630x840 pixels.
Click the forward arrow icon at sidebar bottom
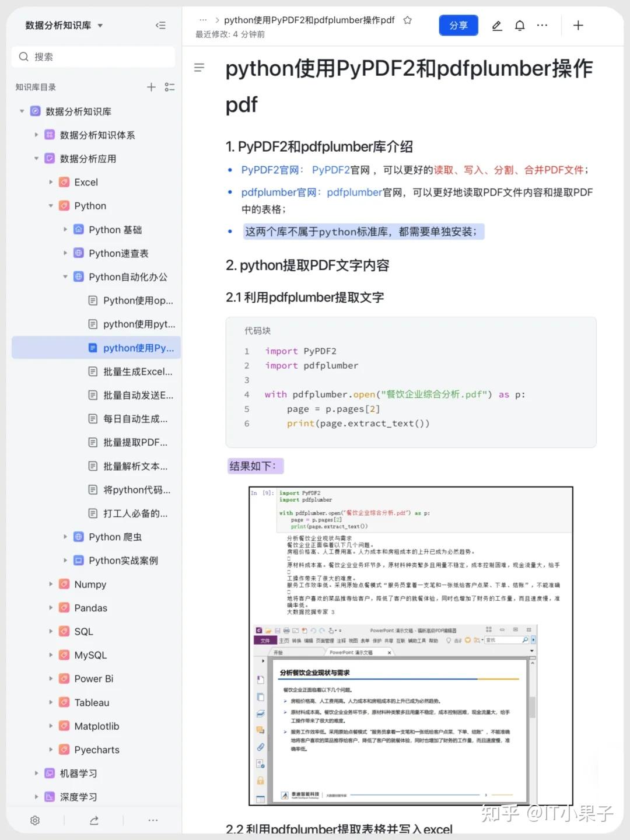(94, 820)
